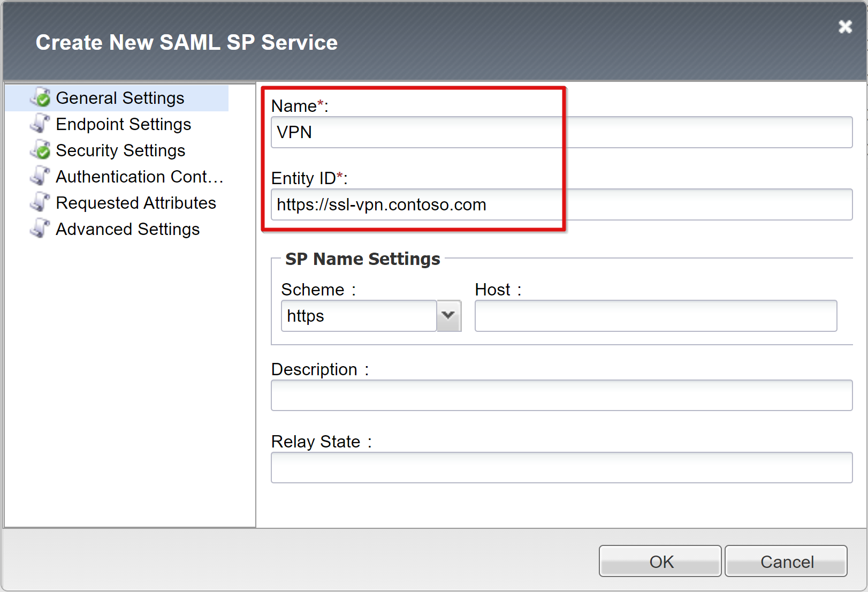Image resolution: width=868 pixels, height=592 pixels.
Task: Click the Endpoint Settings page icon
Action: (x=40, y=124)
